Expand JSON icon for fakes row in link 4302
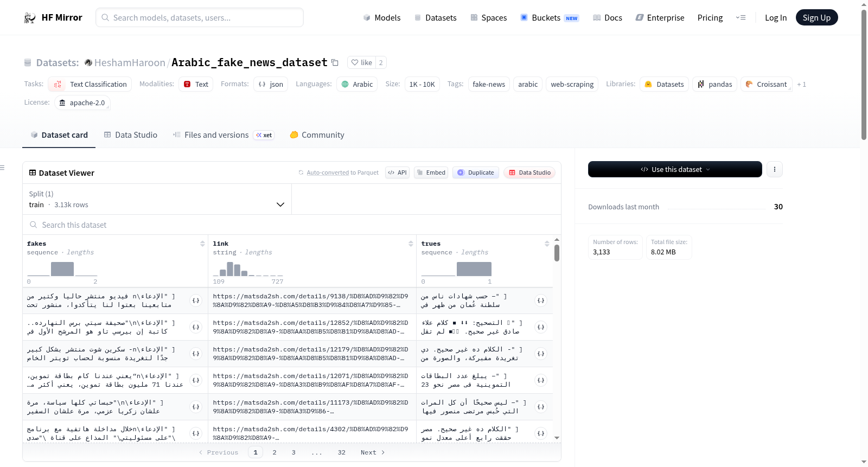868x467 pixels. coord(196,433)
